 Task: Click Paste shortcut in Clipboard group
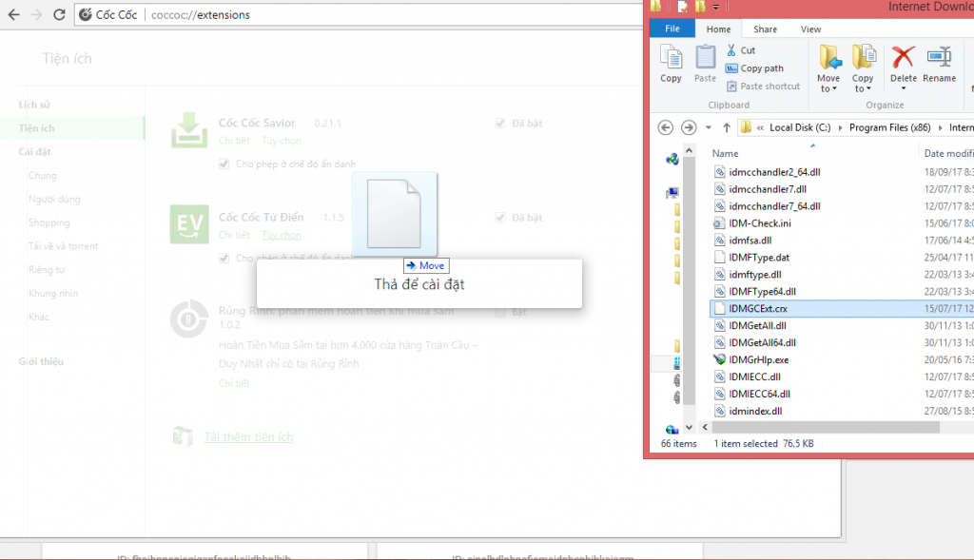click(764, 87)
